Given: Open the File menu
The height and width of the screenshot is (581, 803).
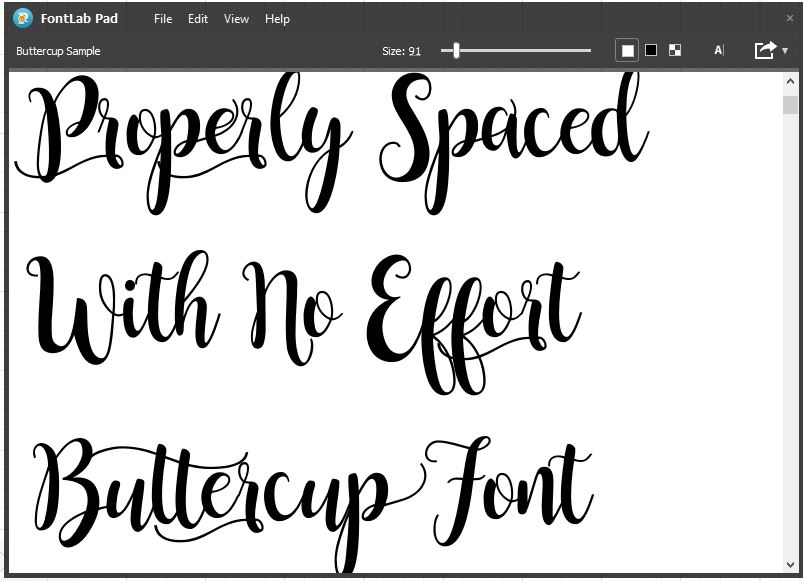Looking at the screenshot, I should [x=162, y=18].
